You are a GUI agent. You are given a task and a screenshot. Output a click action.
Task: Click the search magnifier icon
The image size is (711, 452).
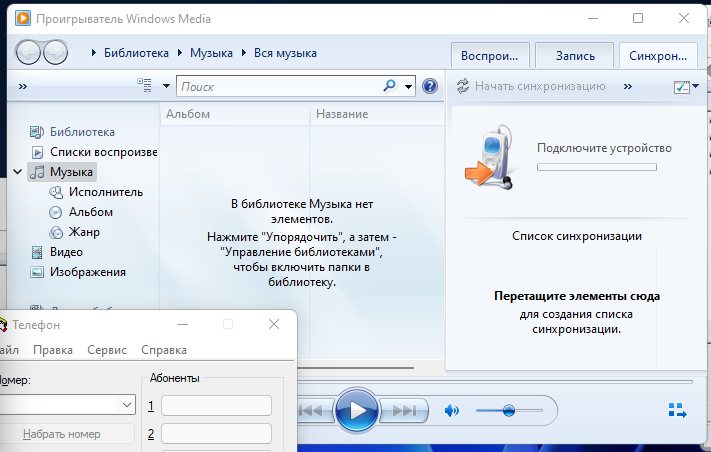tap(390, 85)
